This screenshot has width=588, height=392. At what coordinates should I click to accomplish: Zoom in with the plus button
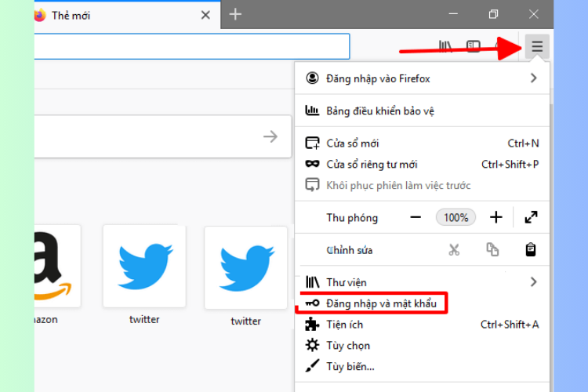point(495,217)
